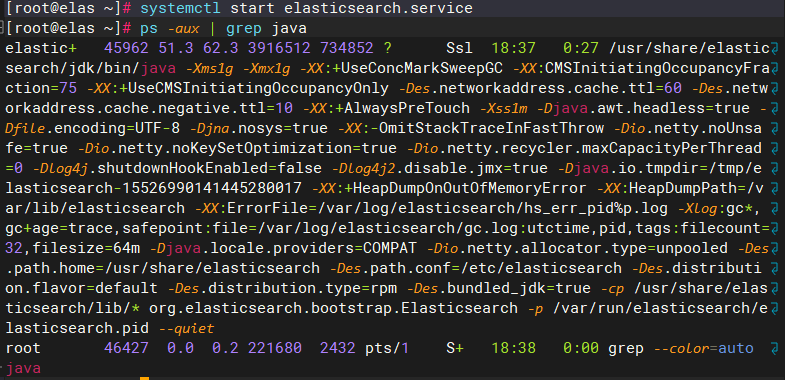Click the 'systemctl' command word
785x380 pixels.
pyautogui.click(x=181, y=8)
